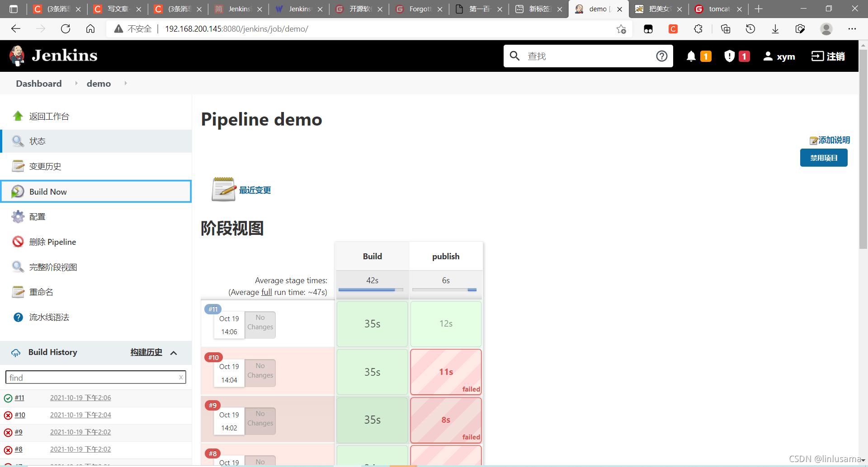868x467 pixels.
Task: Click the failed status icon for #9
Action: tap(8, 433)
